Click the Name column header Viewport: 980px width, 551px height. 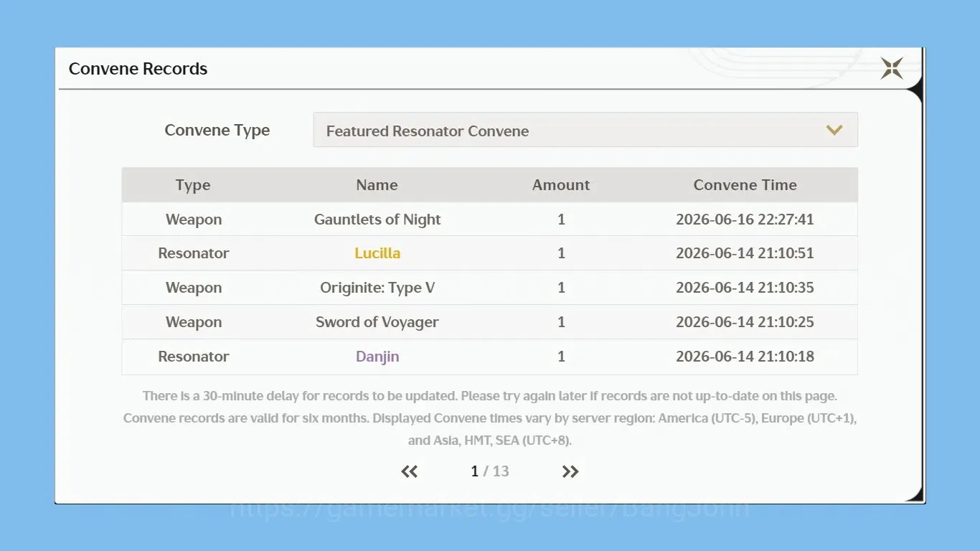pos(377,185)
